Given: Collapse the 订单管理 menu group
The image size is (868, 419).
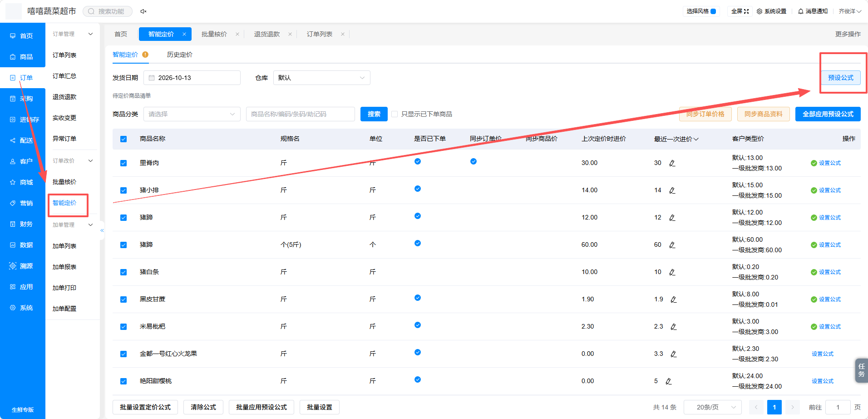Looking at the screenshot, I should click(90, 34).
